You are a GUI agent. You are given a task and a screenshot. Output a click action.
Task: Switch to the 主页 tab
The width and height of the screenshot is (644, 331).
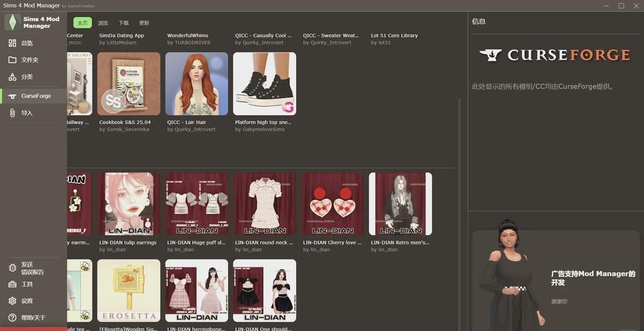[83, 23]
